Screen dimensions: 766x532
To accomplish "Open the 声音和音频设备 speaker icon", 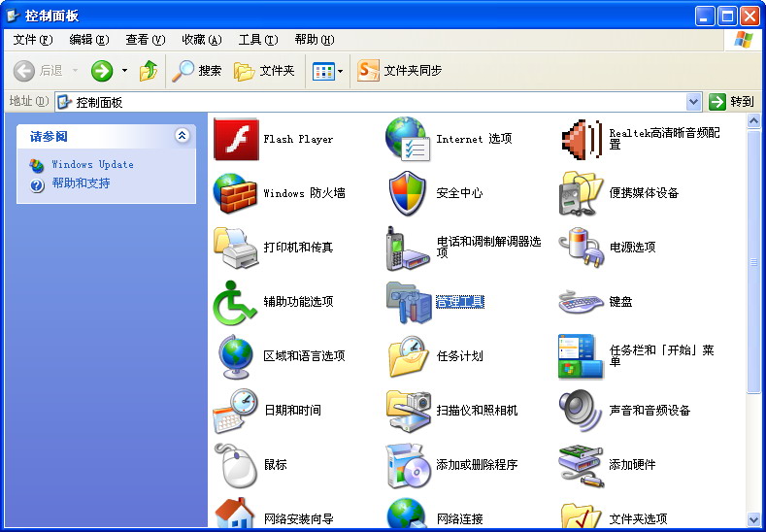I will pos(581,411).
